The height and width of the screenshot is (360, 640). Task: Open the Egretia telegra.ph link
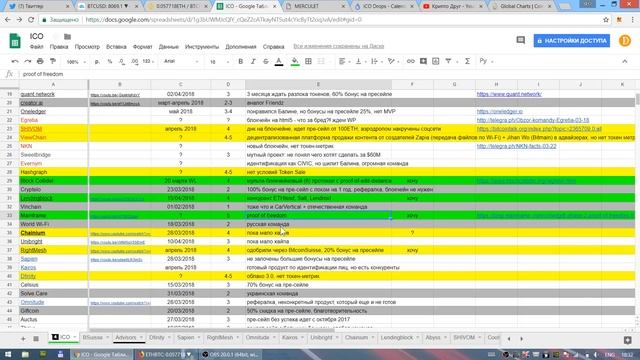[533, 120]
